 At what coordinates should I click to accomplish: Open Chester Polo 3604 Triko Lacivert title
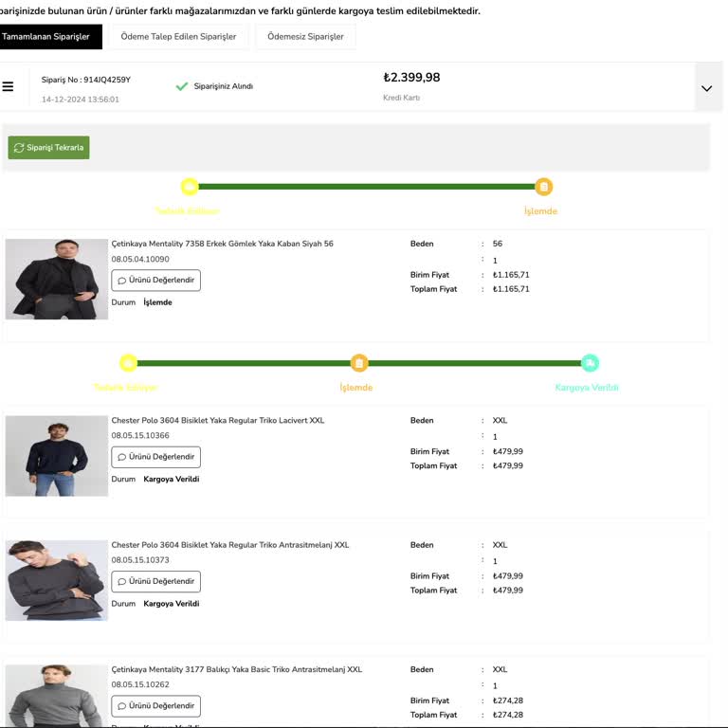[x=218, y=421]
